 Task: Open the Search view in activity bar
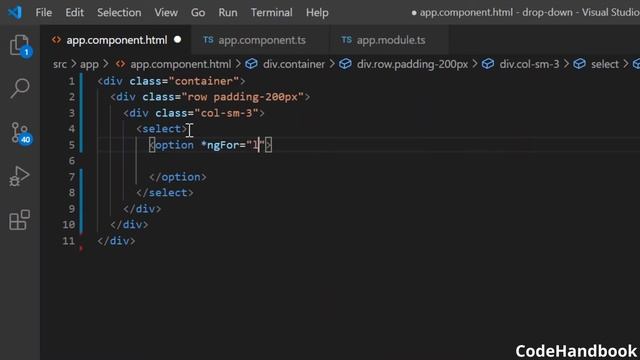click(19, 88)
